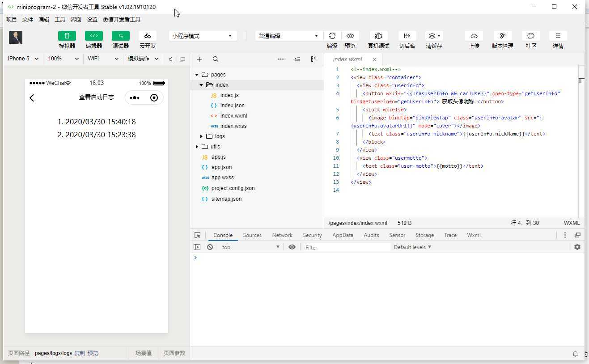
Task: Toggle the 编辑器 editor panel button
Action: click(x=94, y=36)
